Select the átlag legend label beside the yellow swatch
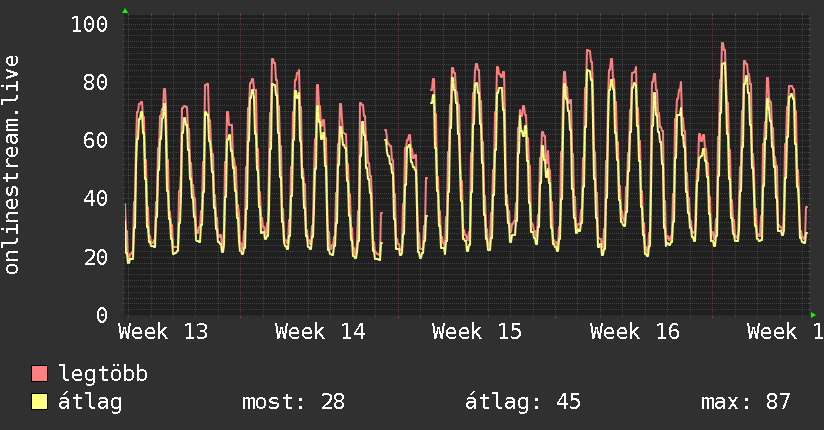Viewport: 824px width, 430px height. [x=90, y=401]
